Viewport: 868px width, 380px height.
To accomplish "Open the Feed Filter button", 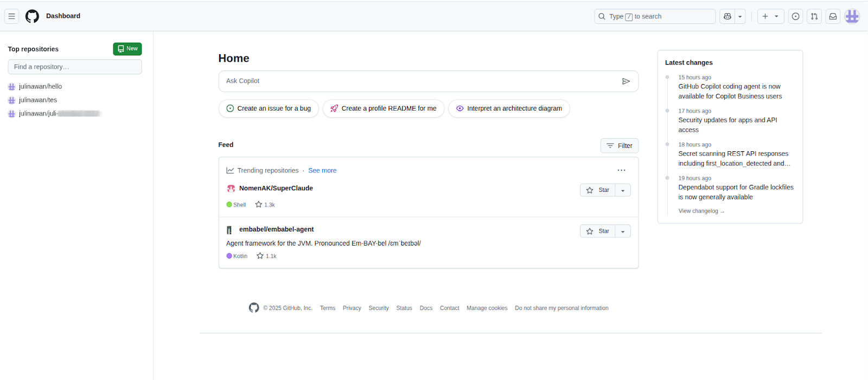I will 620,146.
